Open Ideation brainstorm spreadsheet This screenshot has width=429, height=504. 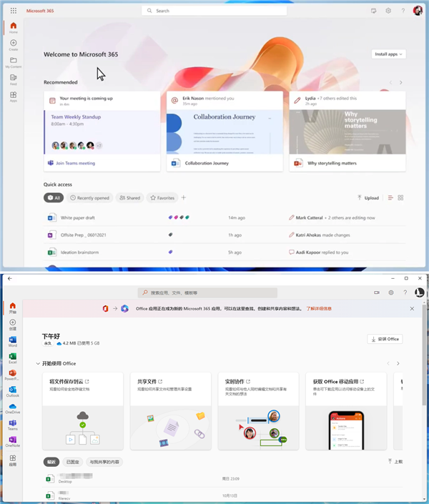point(80,252)
